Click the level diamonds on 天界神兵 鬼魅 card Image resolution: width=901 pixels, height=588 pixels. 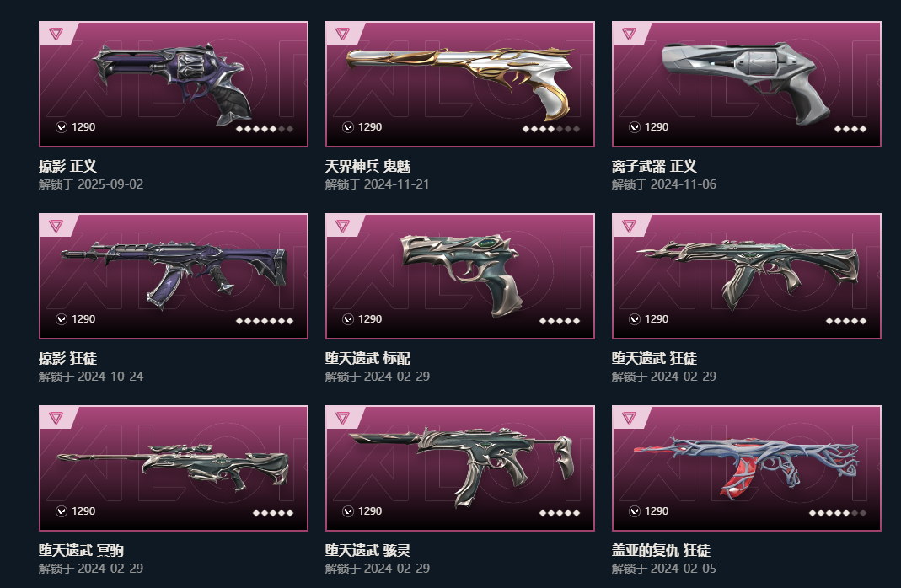pos(551,129)
